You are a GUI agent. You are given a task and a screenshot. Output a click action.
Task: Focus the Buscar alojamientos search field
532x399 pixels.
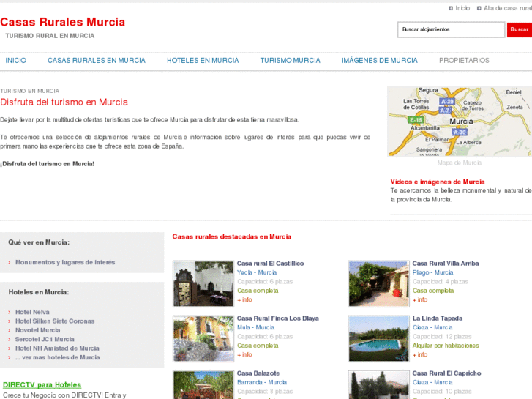pyautogui.click(x=451, y=29)
